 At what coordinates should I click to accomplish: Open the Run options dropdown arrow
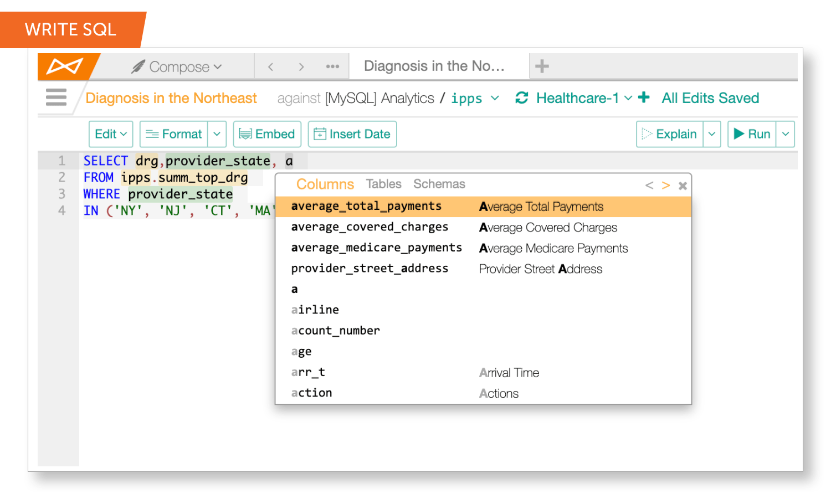pyautogui.click(x=786, y=134)
